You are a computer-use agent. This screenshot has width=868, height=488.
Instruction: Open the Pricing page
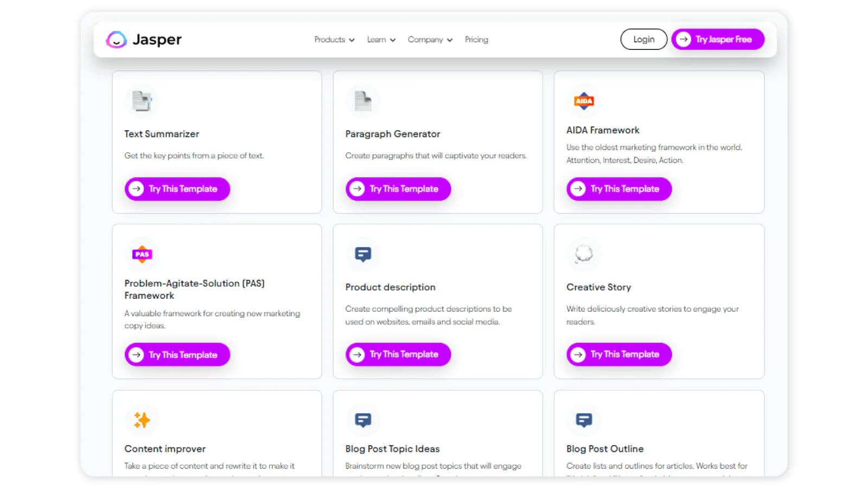pyautogui.click(x=476, y=40)
